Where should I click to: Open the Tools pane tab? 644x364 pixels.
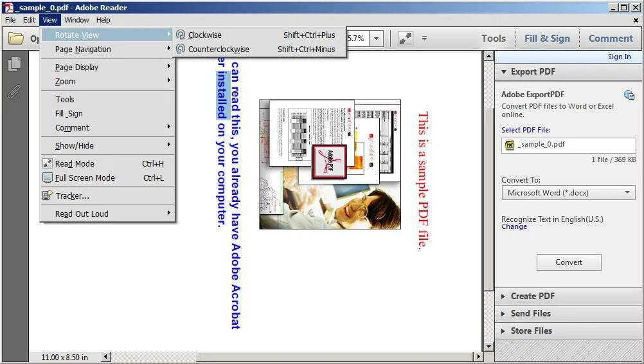click(x=493, y=38)
